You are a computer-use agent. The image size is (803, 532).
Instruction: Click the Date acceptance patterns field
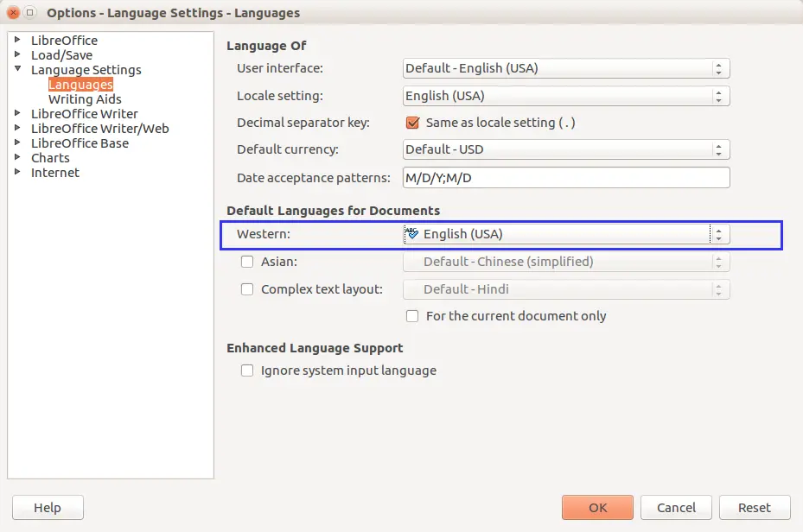pyautogui.click(x=566, y=178)
